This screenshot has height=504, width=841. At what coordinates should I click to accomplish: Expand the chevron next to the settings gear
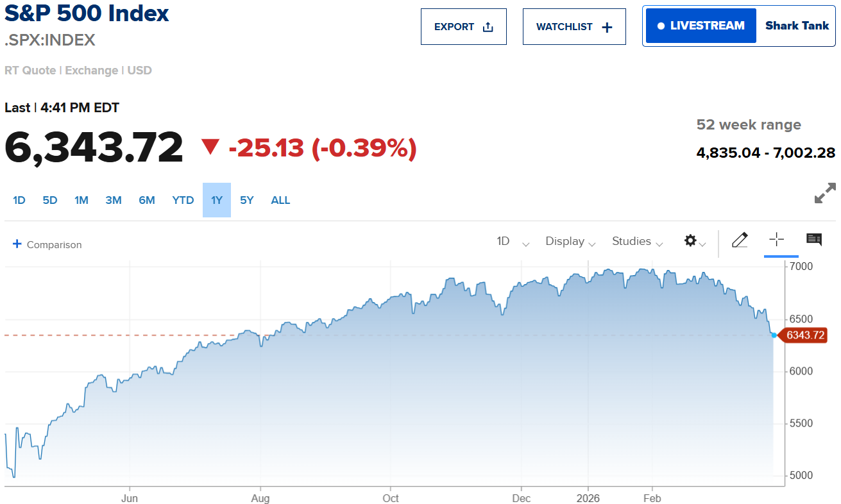(x=704, y=242)
